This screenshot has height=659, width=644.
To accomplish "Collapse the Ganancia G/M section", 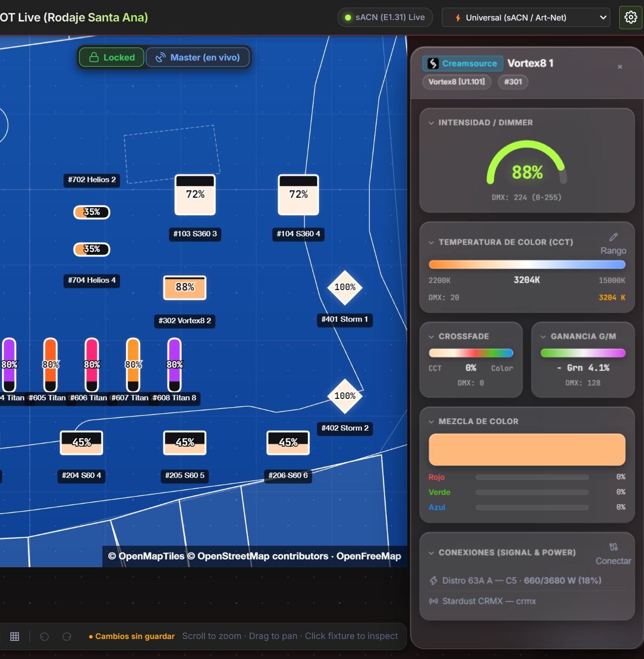I will pos(543,337).
